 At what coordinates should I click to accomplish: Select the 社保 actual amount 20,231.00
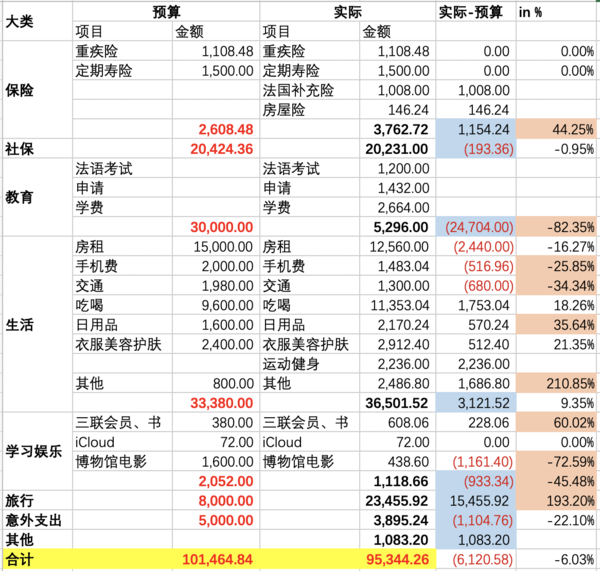[x=398, y=148]
